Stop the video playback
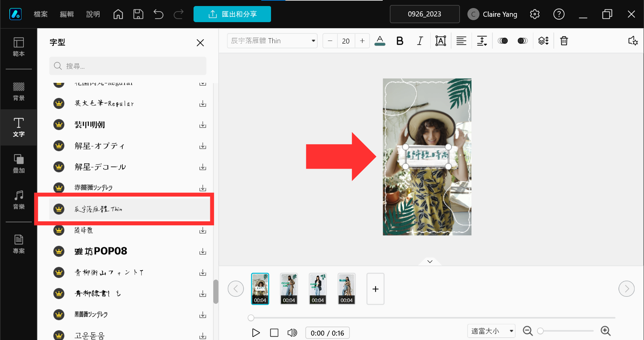644x340 pixels. [274, 333]
